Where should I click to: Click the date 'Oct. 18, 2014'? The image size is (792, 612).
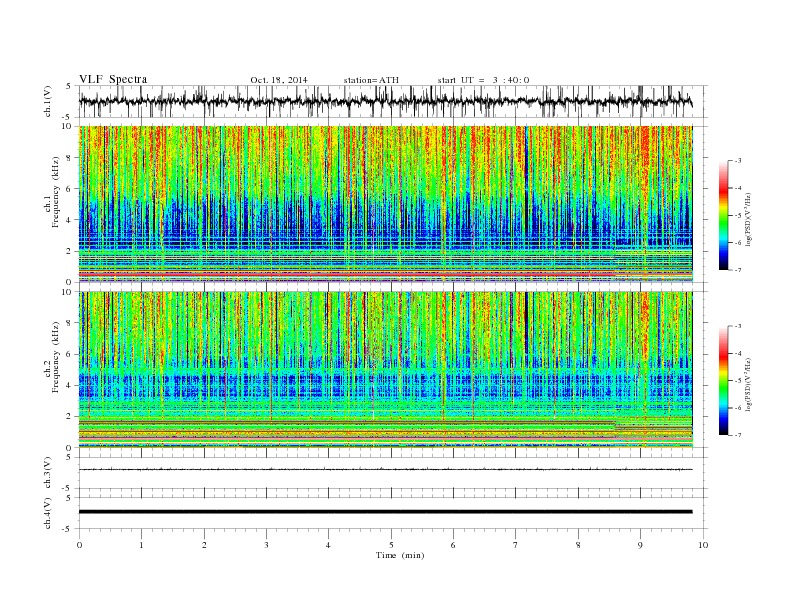tap(279, 80)
